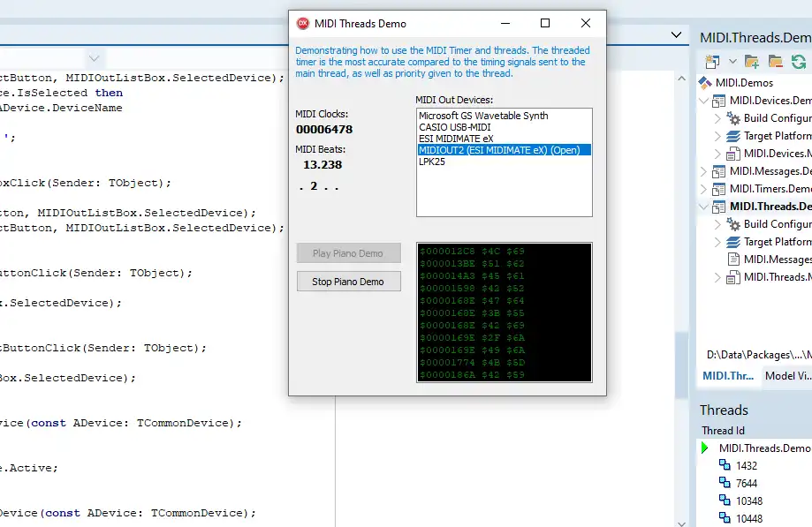Click the remove project folder icon
This screenshot has height=527, width=812.
click(x=775, y=62)
